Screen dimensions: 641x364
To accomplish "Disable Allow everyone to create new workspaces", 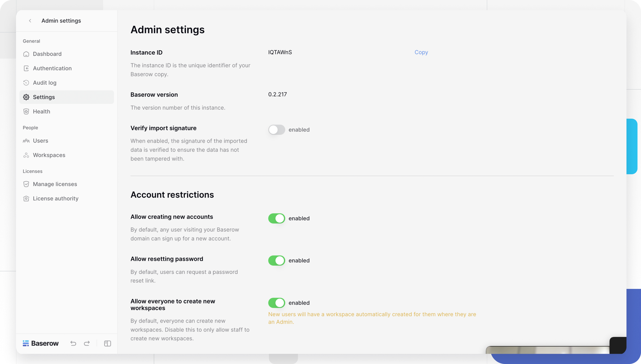I will [x=276, y=303].
